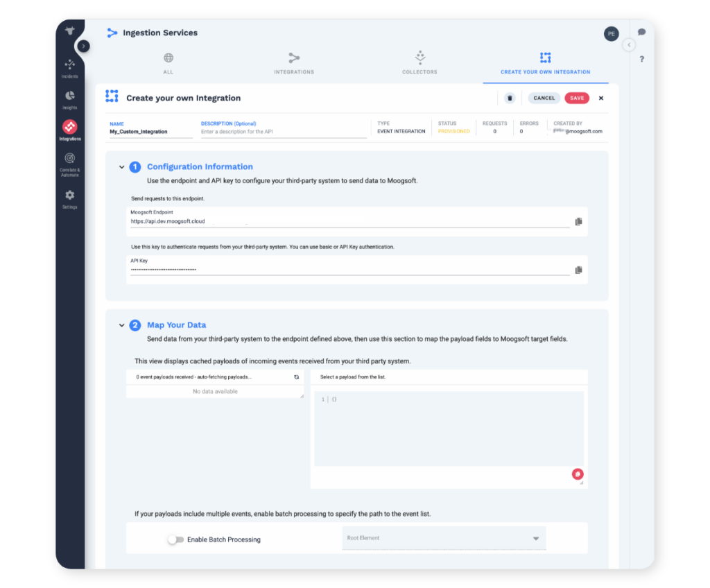710x588 pixels.
Task: Copy the Moogsoft Endpoint URL
Action: pos(578,222)
